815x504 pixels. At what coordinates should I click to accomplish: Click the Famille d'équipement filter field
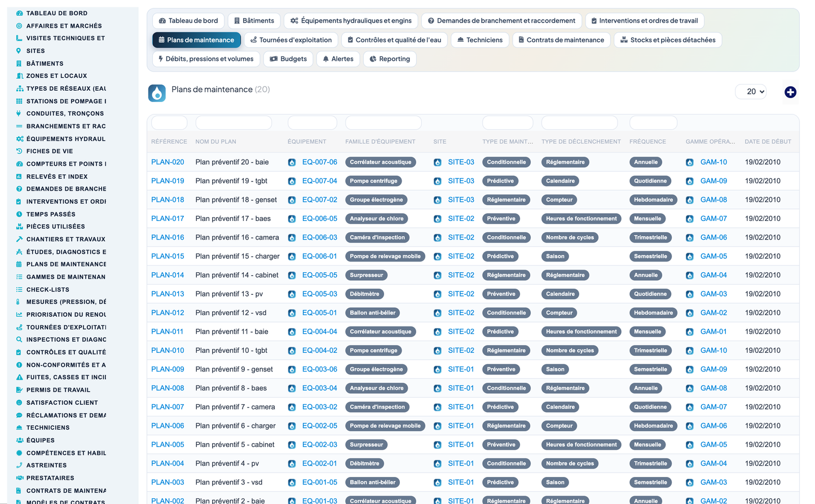(x=384, y=122)
